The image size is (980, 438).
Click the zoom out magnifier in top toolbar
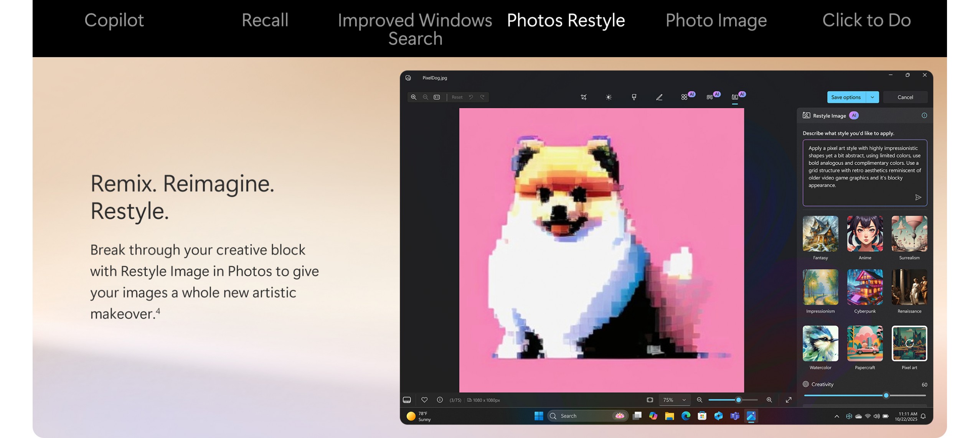click(x=425, y=97)
